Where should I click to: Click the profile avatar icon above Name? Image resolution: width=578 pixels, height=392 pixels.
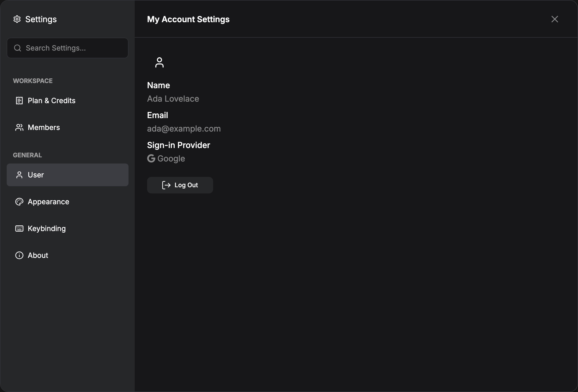pyautogui.click(x=159, y=62)
